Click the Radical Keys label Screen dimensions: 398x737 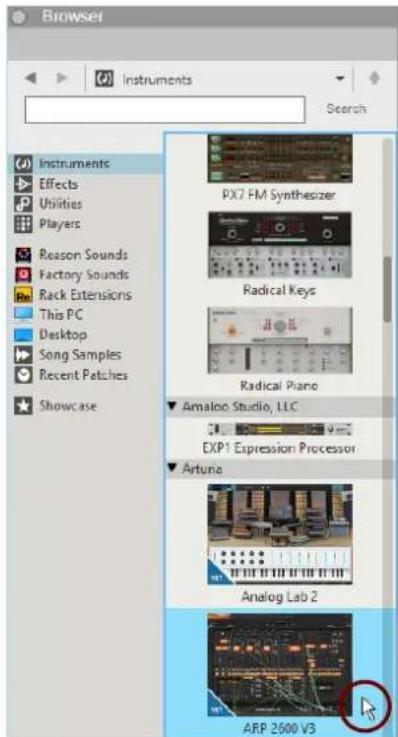(279, 290)
